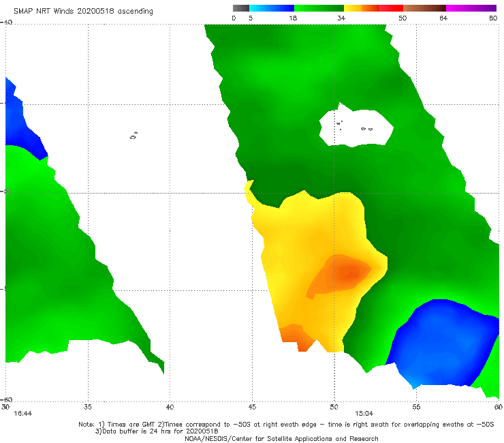Click the colorbar label '64'
Image resolution: width=504 pixels, height=443 pixels.
click(443, 18)
